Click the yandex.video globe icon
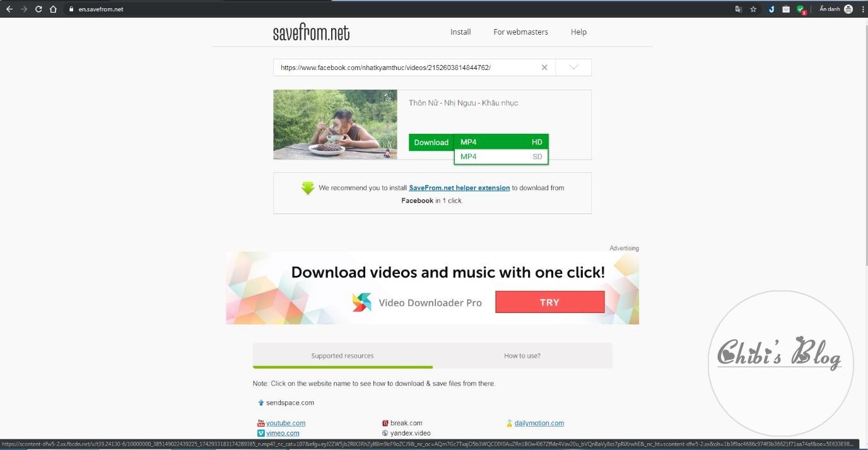Screen dimensions: 868x450 385,434
